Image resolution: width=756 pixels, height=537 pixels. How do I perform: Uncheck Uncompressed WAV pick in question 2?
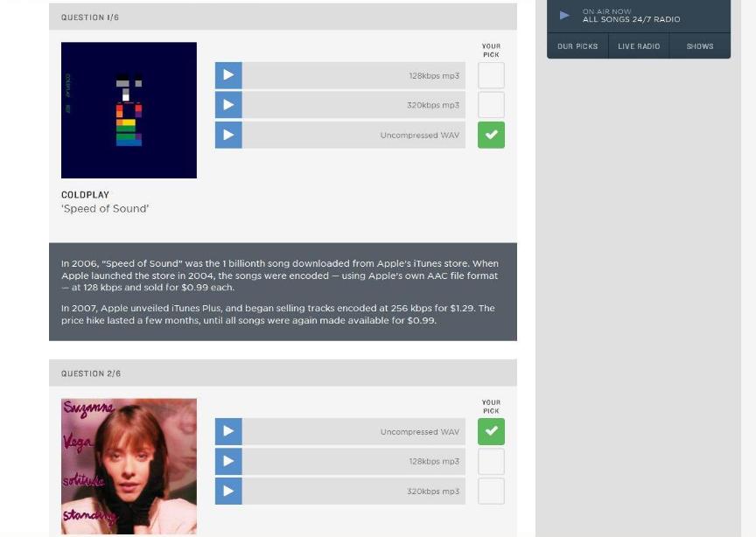click(491, 431)
